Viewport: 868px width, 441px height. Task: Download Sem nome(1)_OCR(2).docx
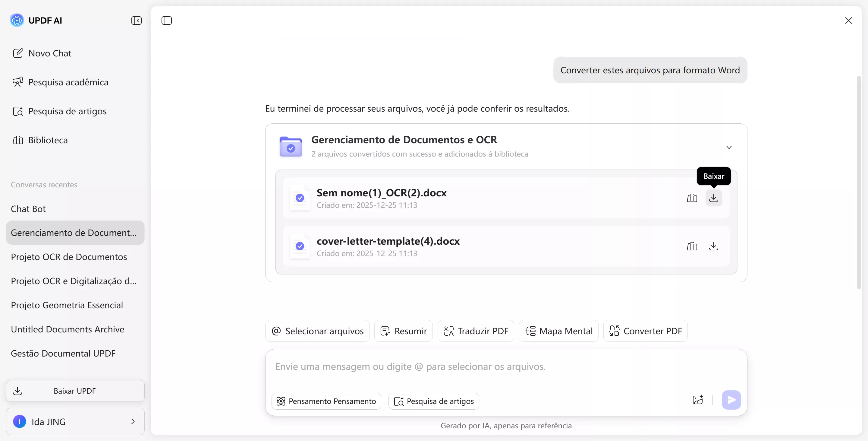click(714, 198)
